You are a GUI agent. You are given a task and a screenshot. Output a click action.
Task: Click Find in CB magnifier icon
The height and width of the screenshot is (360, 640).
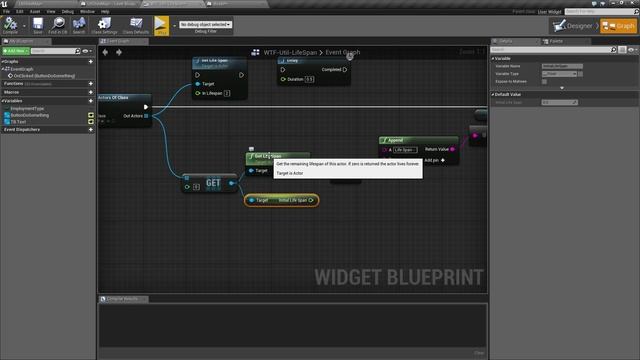(58, 23)
